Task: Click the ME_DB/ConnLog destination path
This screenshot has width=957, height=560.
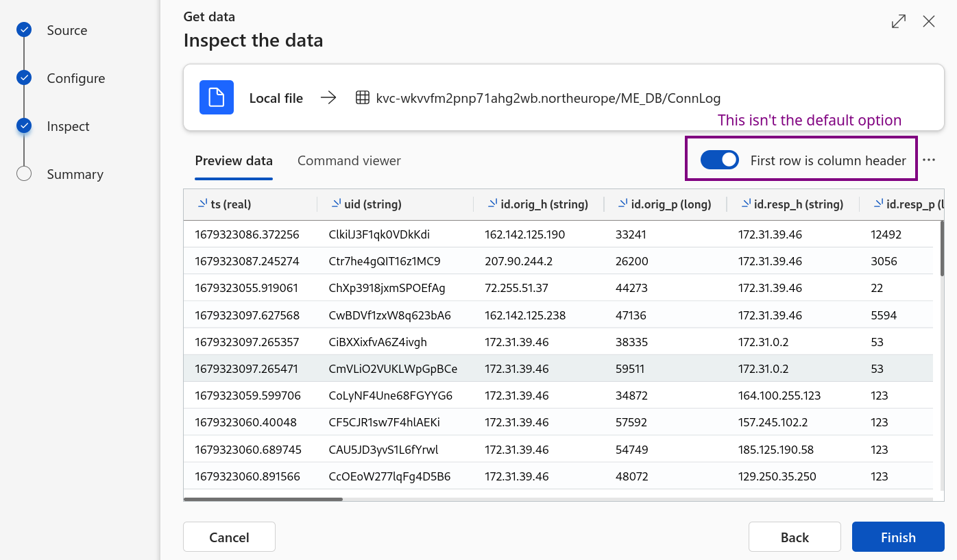Action: click(548, 98)
